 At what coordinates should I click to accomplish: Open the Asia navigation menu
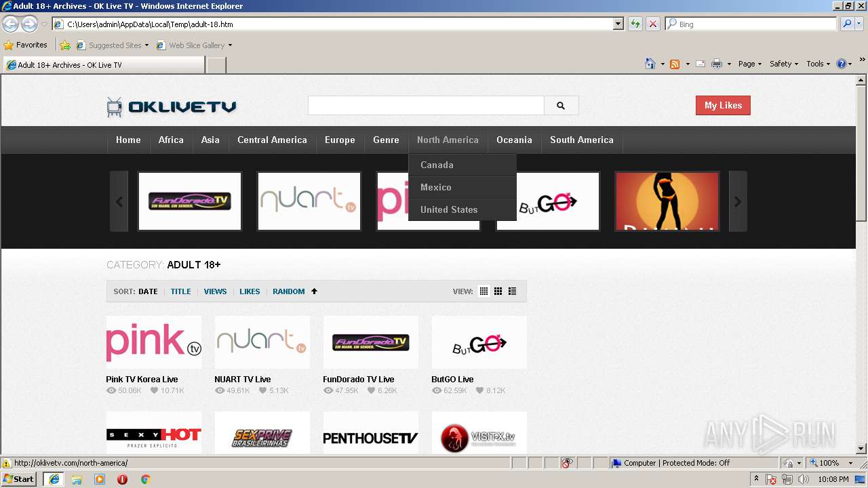tap(210, 140)
